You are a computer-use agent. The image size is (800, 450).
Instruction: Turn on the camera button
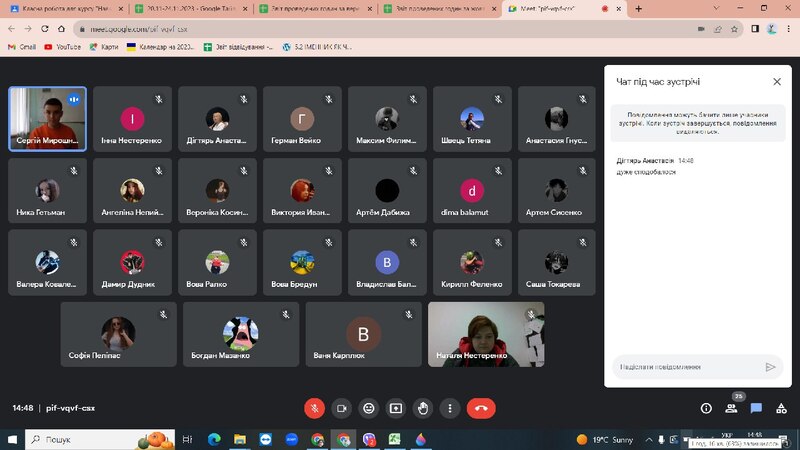pos(341,408)
